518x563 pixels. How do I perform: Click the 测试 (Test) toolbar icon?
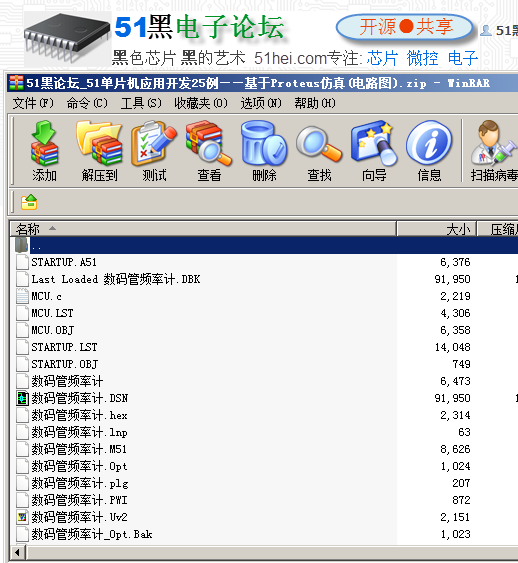pos(154,144)
